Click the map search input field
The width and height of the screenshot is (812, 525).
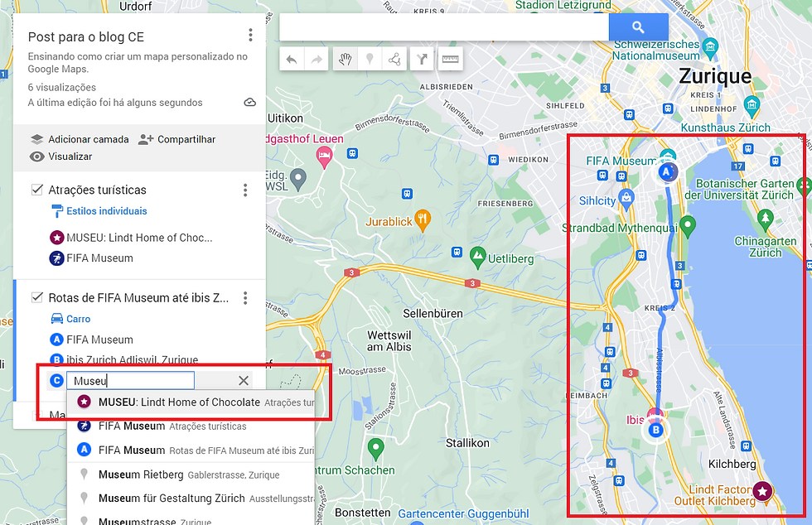click(444, 27)
